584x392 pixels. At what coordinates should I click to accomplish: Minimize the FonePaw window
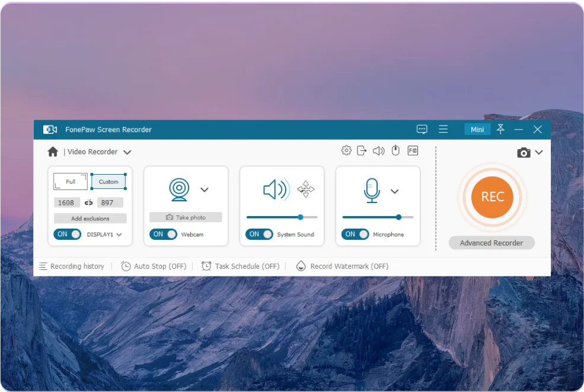(x=518, y=130)
